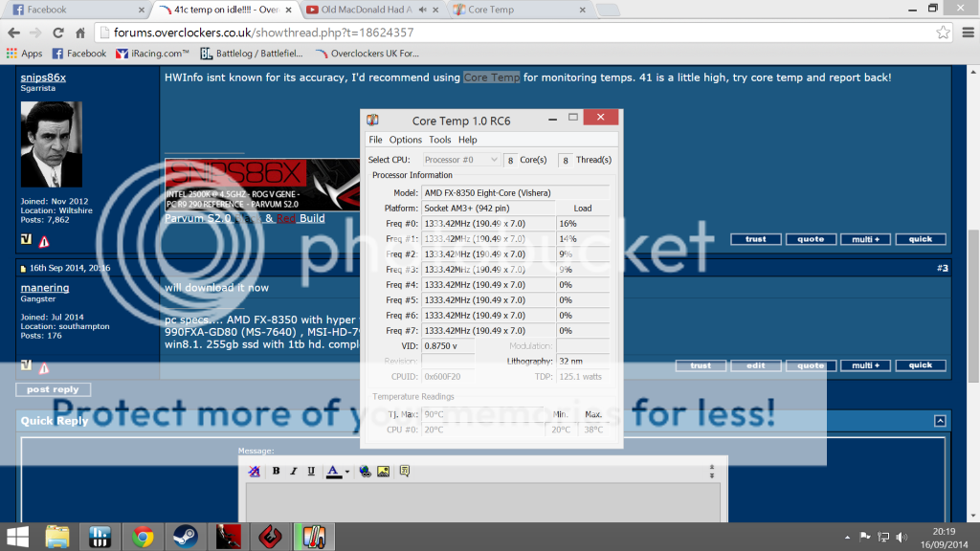Expand the Select CPU Processor #0 dropdown
980x551 pixels.
(x=461, y=160)
